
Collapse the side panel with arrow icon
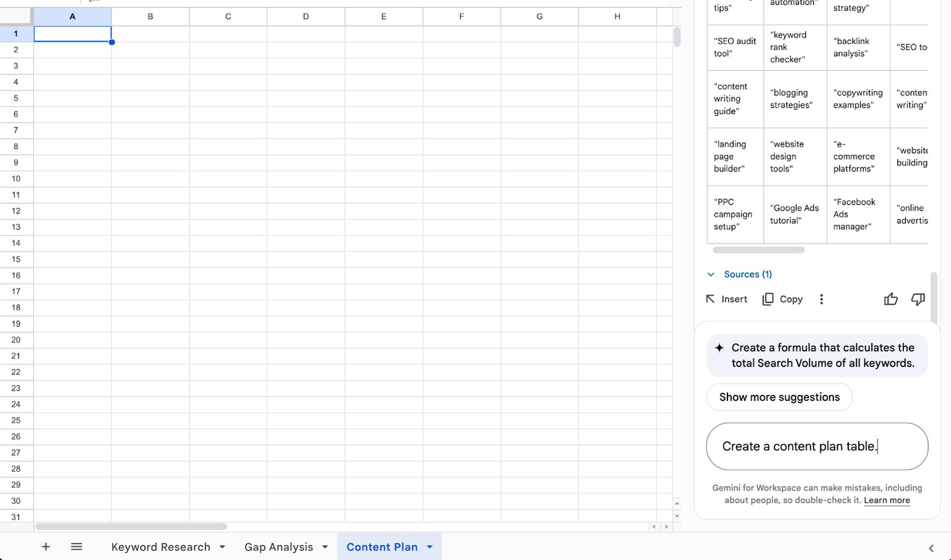coord(931,548)
